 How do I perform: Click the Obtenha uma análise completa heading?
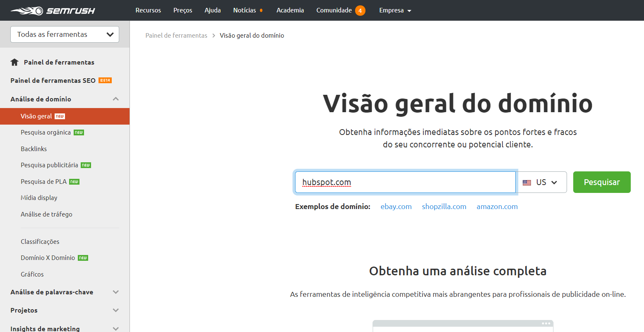click(x=458, y=271)
